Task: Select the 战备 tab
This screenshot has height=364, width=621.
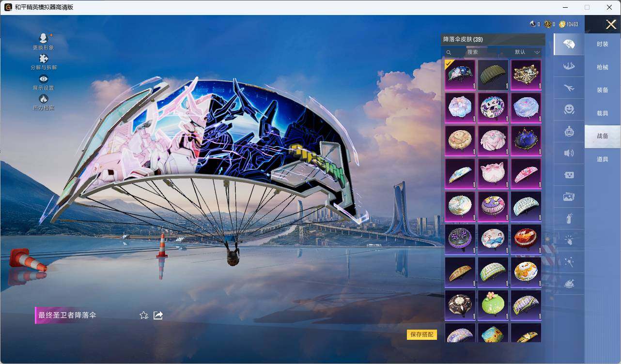Action: pyautogui.click(x=602, y=136)
